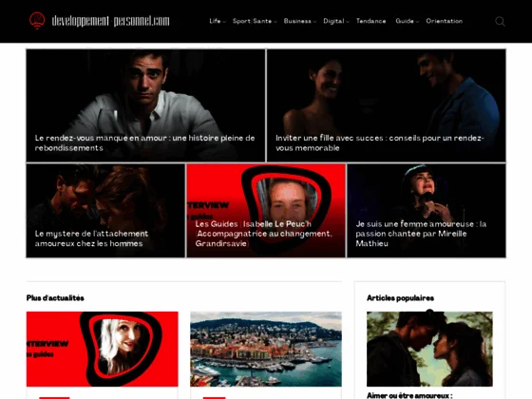
Task: Read 'Le rendez-vous manqué en amour' article
Action: pyautogui.click(x=144, y=142)
